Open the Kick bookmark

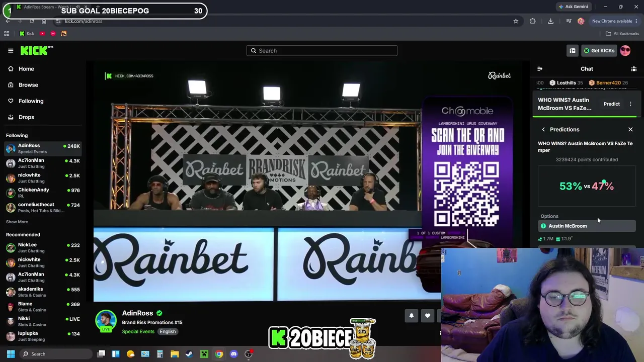coord(27,34)
